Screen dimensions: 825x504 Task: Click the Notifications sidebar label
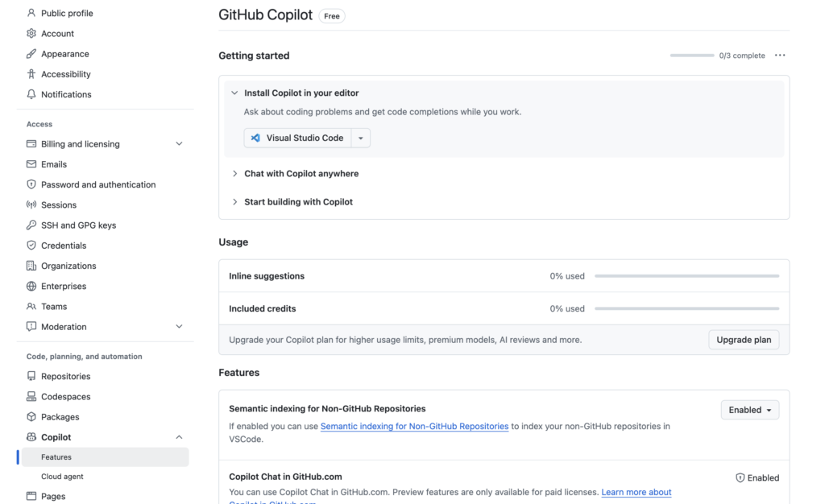(x=66, y=94)
